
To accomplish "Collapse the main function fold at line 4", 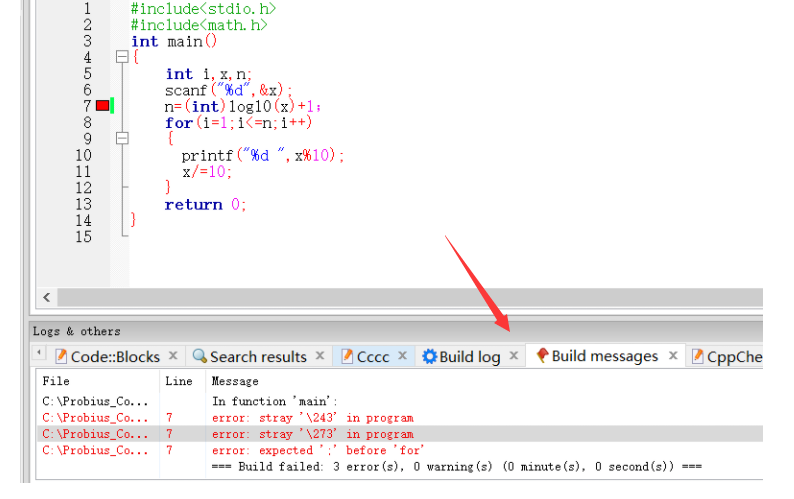I will tap(122, 56).
